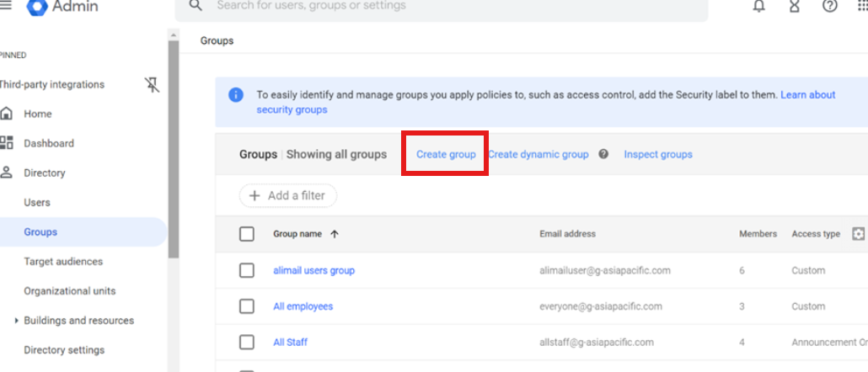Open Third-party integrations pinned item
The height and width of the screenshot is (372, 868).
(x=51, y=84)
